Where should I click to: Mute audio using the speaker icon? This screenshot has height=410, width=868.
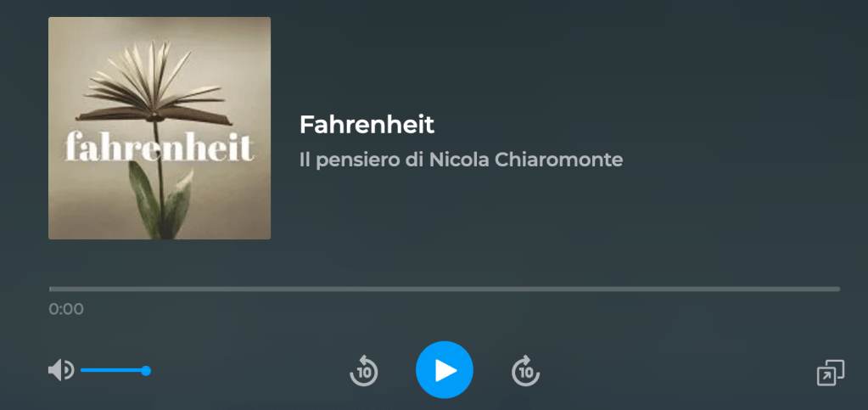[x=61, y=369]
